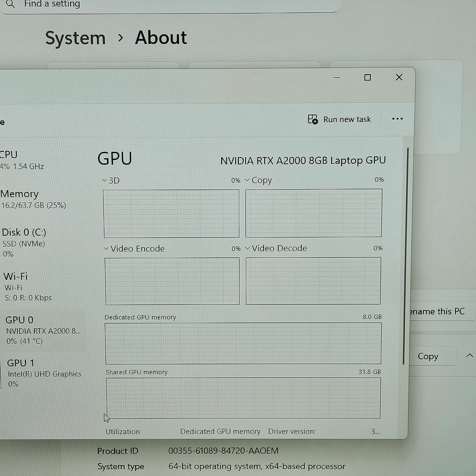The image size is (476, 476).
Task: Select Disk 0 (C:) in sidebar
Action: 25,243
